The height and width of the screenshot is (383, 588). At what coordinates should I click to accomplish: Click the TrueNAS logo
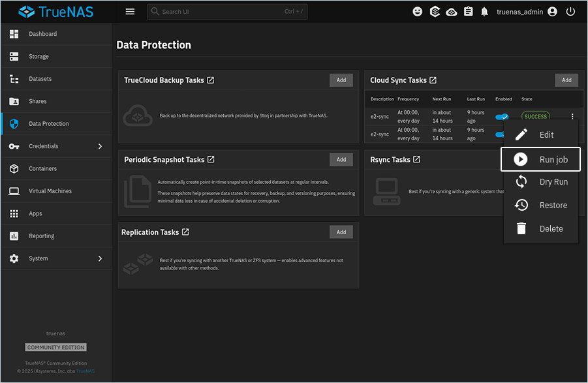[56, 12]
